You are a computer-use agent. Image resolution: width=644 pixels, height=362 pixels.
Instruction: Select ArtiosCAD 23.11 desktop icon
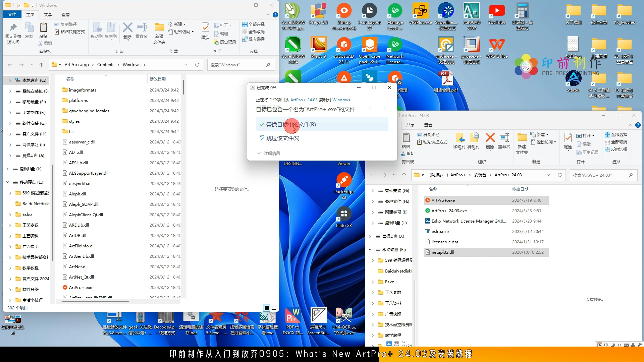point(344,51)
